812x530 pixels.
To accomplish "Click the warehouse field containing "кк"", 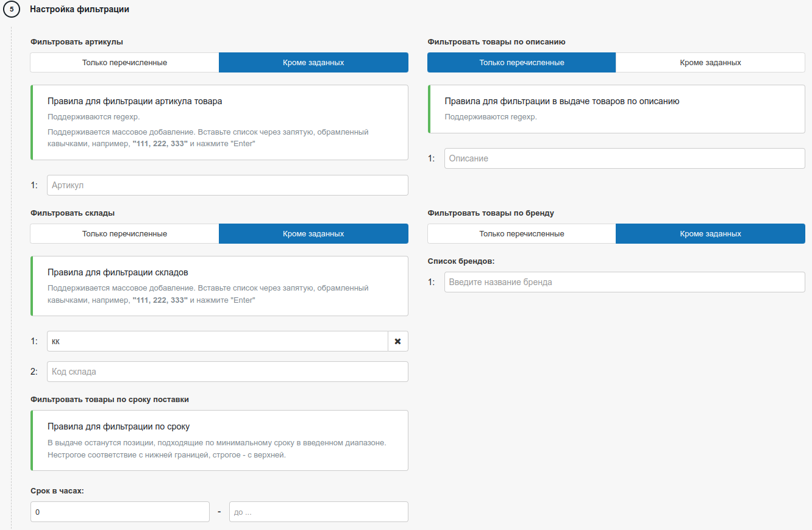I will pyautogui.click(x=217, y=341).
